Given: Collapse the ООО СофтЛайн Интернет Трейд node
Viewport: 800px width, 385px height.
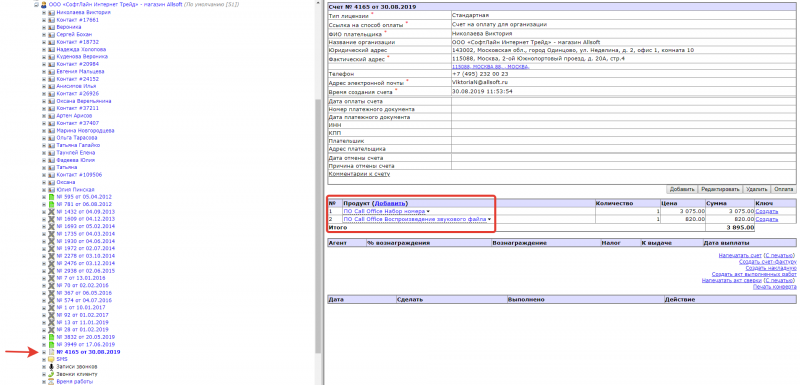Looking at the screenshot, I should 36,4.
